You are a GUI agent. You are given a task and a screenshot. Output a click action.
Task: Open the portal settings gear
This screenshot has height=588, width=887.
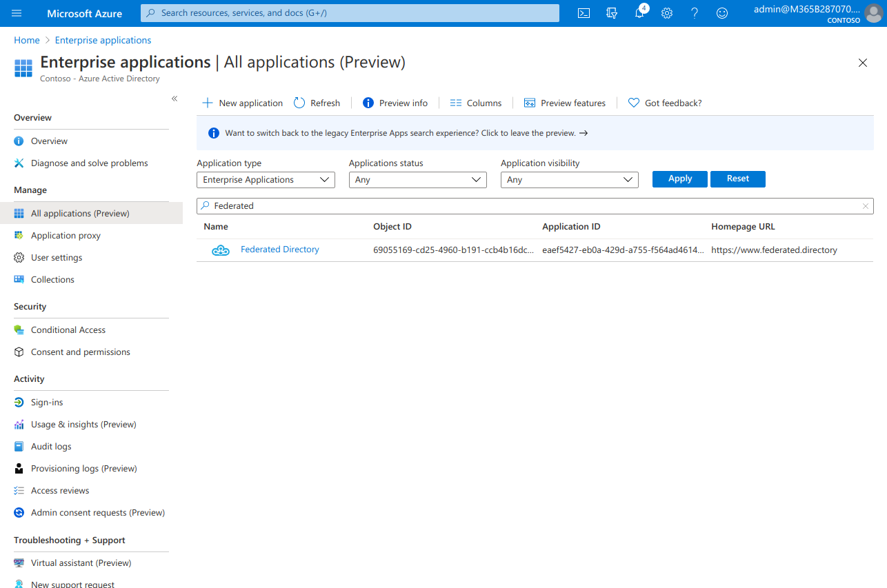[666, 13]
